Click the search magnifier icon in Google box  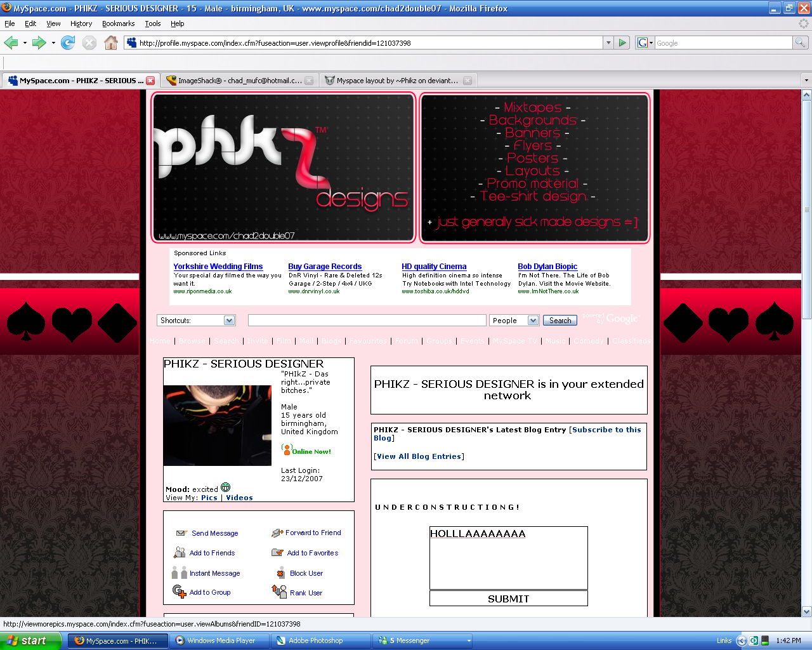click(801, 43)
